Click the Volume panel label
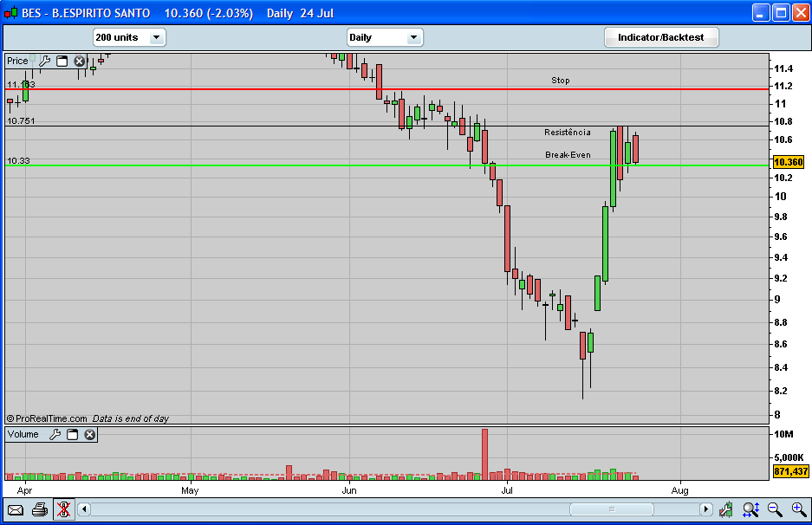Screen dimensions: 812x525 pyautogui.click(x=23, y=434)
